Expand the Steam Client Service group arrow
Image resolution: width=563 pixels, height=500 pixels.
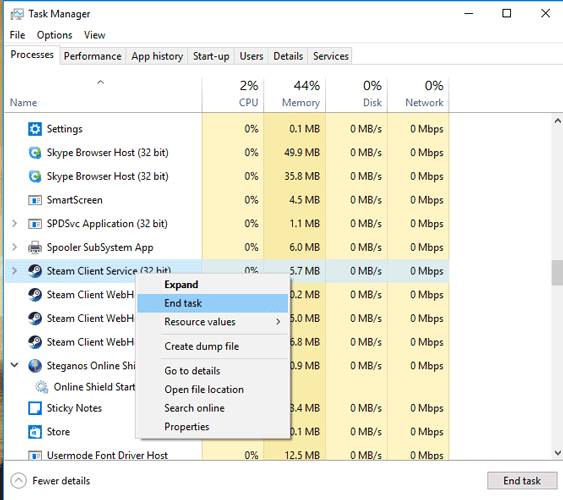[14, 271]
